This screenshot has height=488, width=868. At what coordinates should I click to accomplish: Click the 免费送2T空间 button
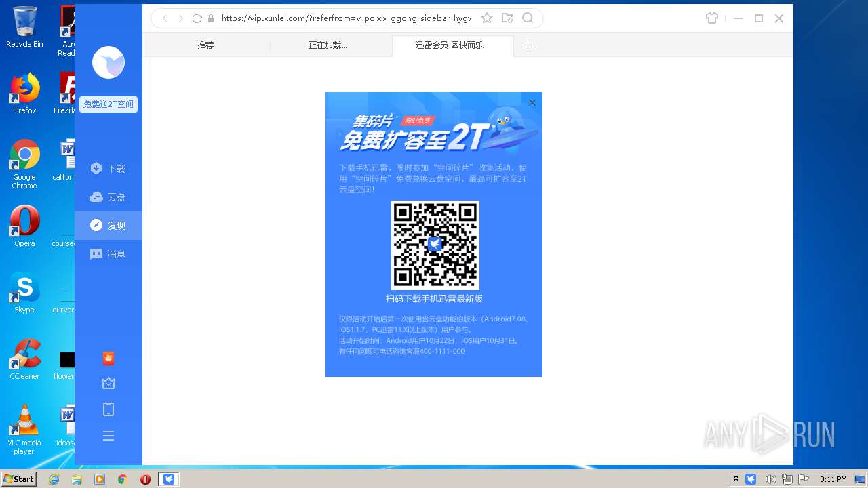coord(108,104)
